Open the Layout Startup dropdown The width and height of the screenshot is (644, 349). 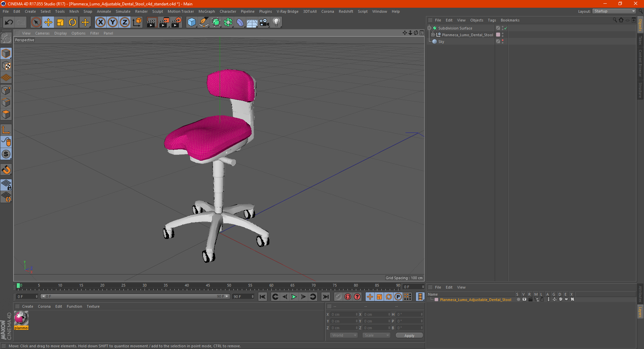coord(614,11)
